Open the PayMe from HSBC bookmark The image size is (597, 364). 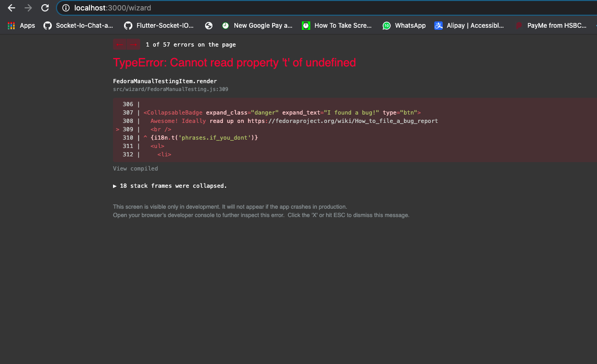click(550, 26)
